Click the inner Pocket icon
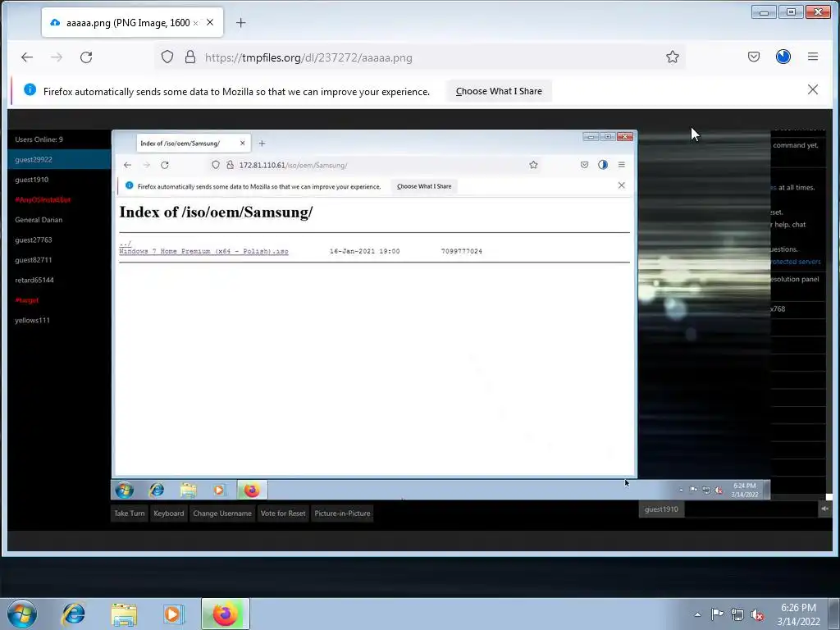The width and height of the screenshot is (840, 630). coord(584,165)
